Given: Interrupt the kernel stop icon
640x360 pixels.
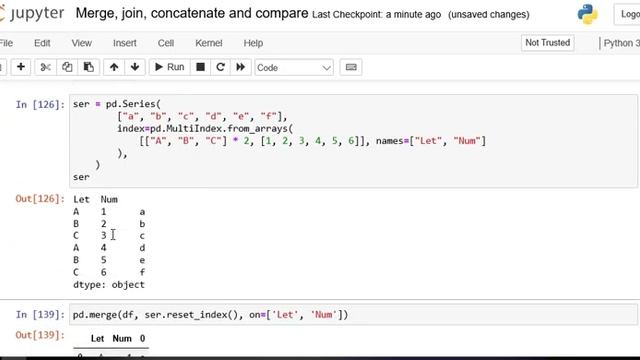Looking at the screenshot, I should [200, 67].
